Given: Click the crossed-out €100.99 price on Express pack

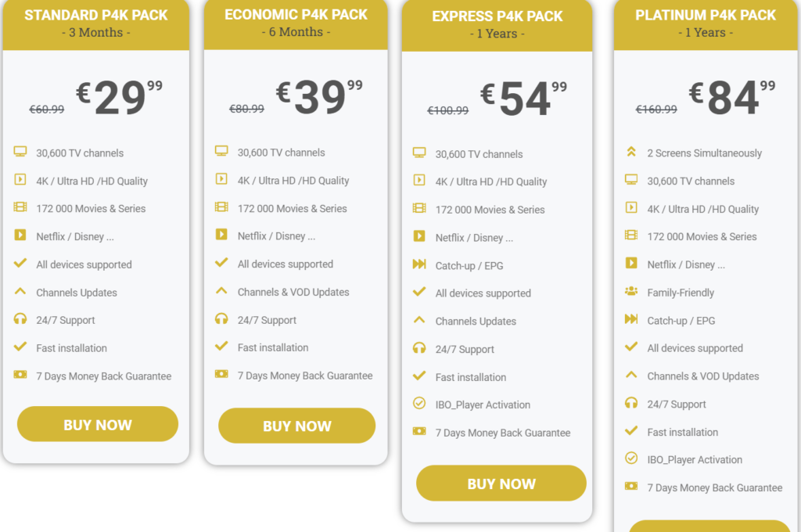Looking at the screenshot, I should (x=447, y=110).
